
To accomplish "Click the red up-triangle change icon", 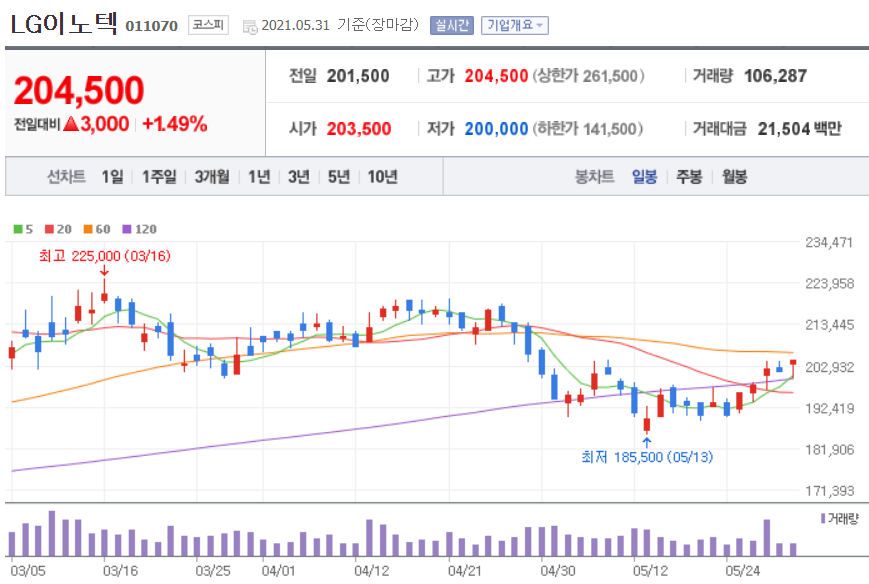I will pyautogui.click(x=71, y=124).
